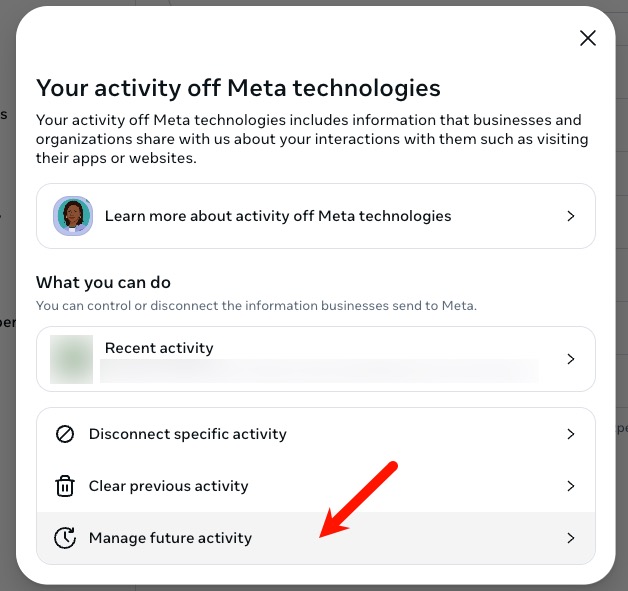
Task: Expand the Recent activity chevron
Action: click(x=571, y=358)
